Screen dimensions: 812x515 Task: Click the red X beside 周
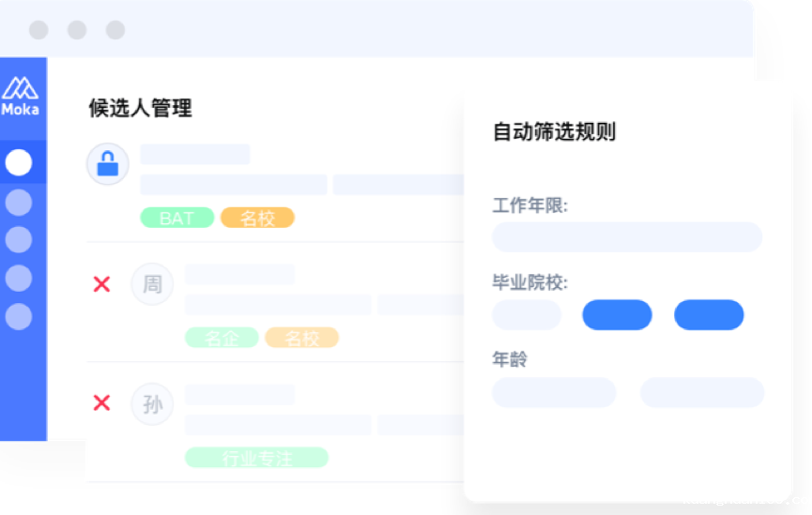pos(101,283)
